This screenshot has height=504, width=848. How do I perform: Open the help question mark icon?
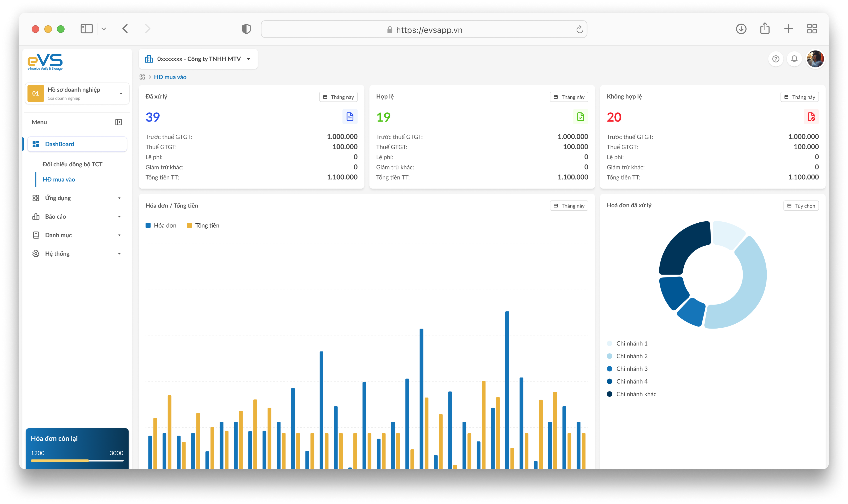tap(776, 58)
